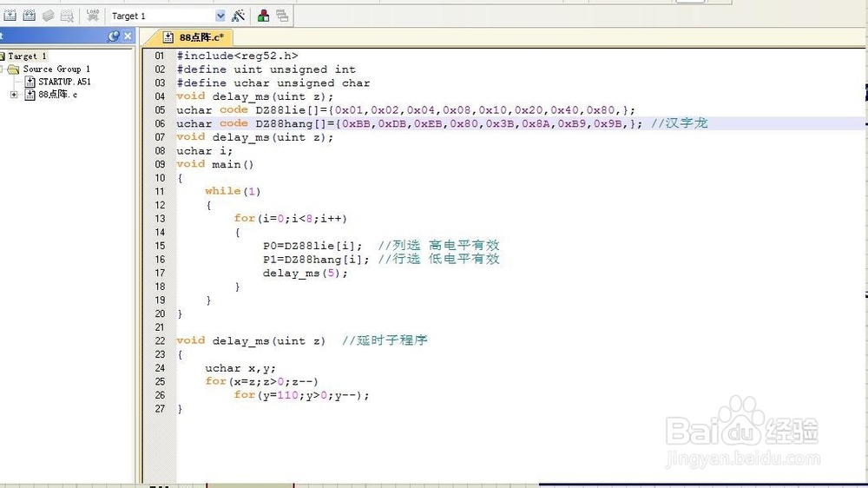Select 88点阵.c in project tree
The width and height of the screenshot is (868, 488).
pyautogui.click(x=57, y=95)
